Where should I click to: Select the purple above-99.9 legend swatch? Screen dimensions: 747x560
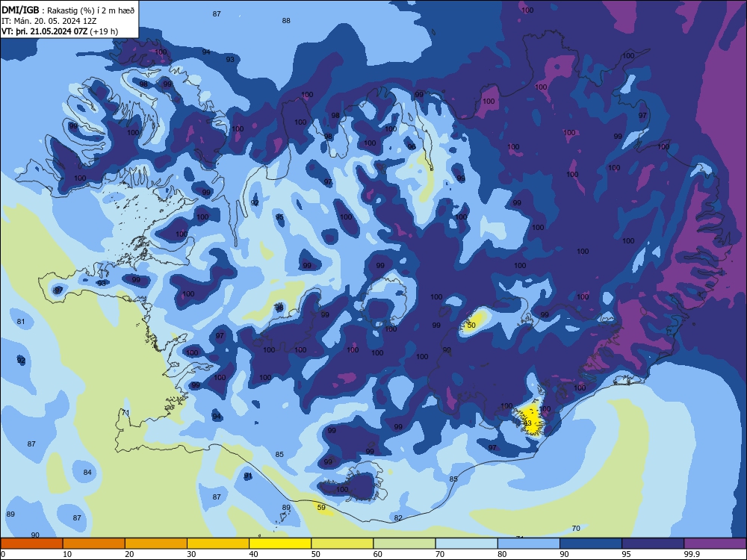pos(715,544)
